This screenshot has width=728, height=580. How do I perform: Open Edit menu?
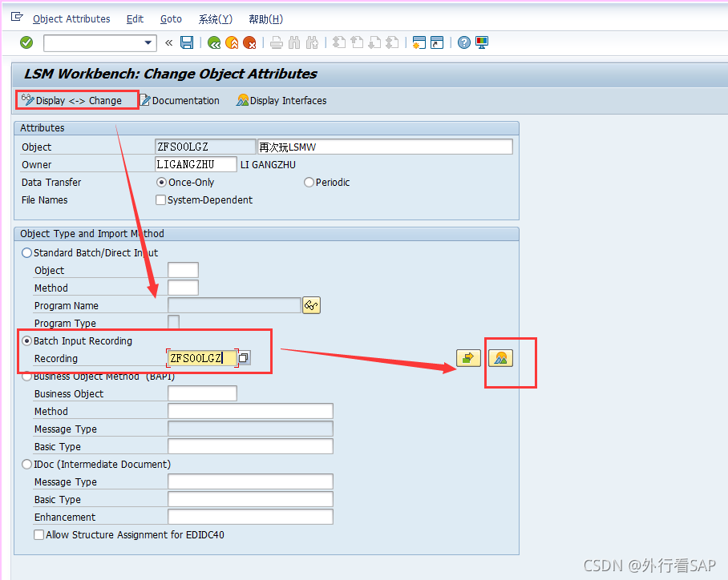click(135, 19)
